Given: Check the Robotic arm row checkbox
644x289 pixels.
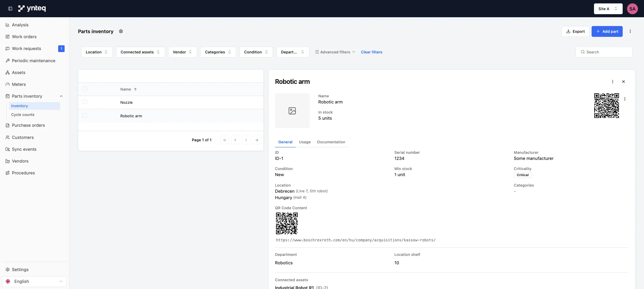Looking at the screenshot, I should pyautogui.click(x=85, y=116).
